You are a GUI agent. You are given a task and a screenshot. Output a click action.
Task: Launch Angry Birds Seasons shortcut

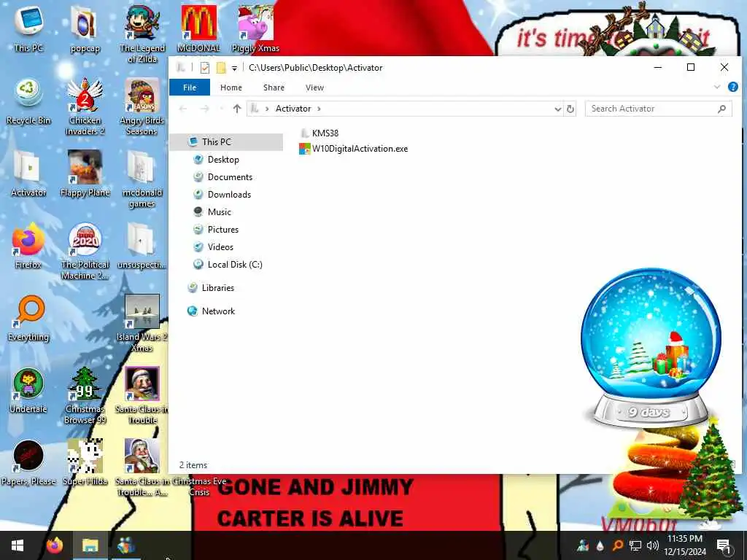pos(142,106)
